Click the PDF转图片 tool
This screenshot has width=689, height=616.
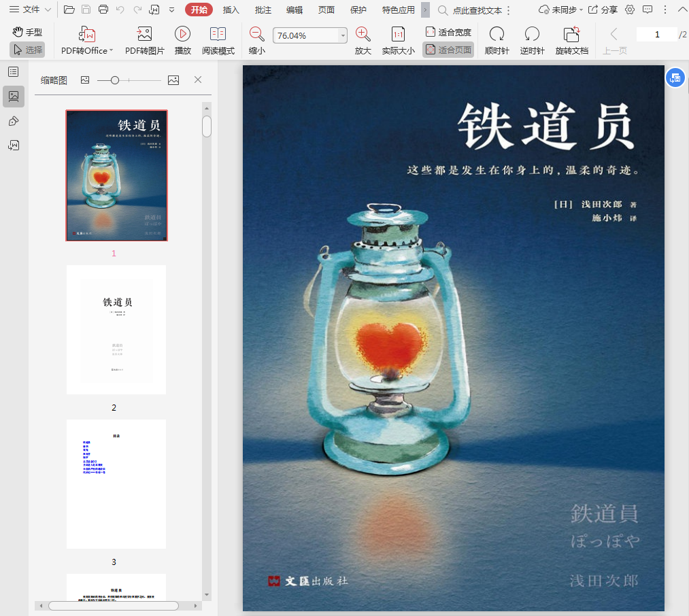pos(145,41)
